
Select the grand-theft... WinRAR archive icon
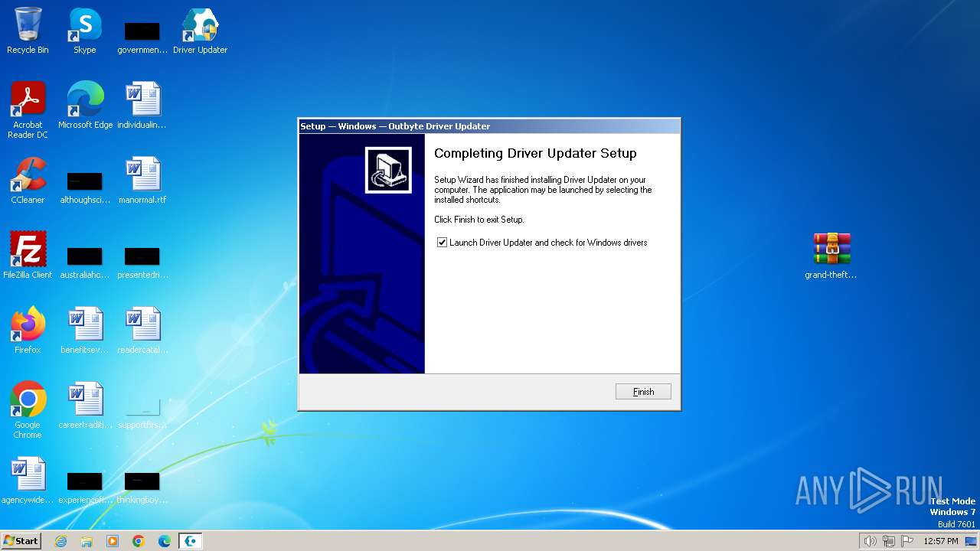(831, 256)
